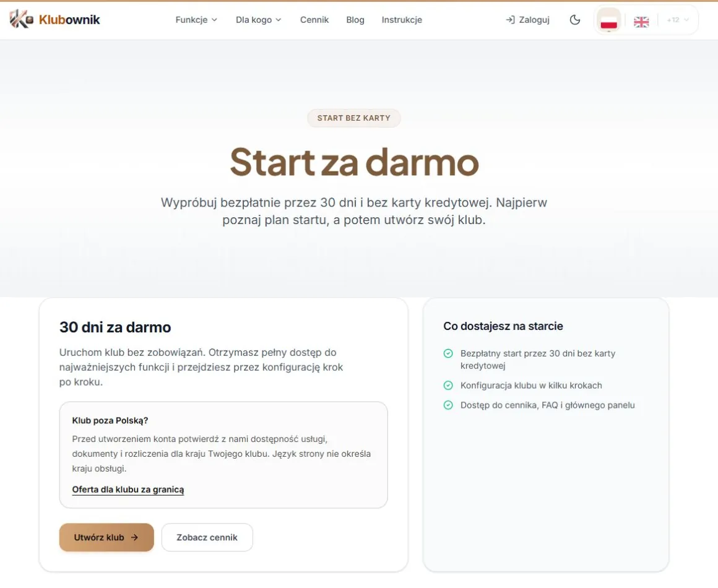Expand the Dla kogo menu
The height and width of the screenshot is (588, 718).
point(258,20)
